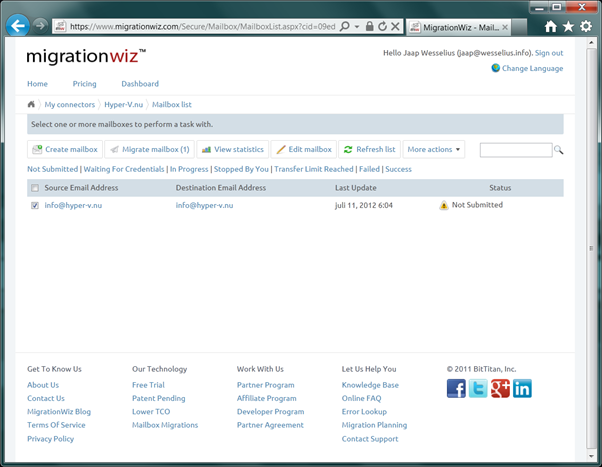Expand the More actions dropdown
Screen dimensions: 602x467
tap(434, 150)
